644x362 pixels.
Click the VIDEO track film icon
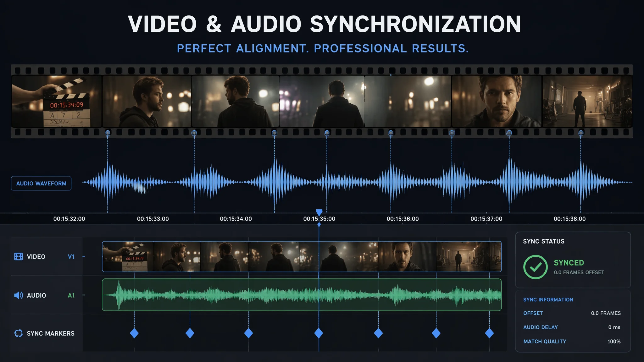tap(19, 257)
